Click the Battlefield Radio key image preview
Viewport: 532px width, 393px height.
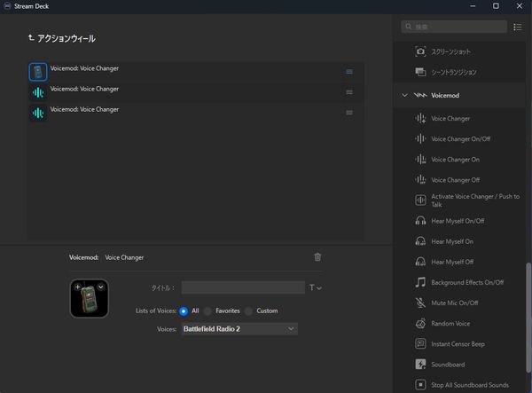(90, 299)
